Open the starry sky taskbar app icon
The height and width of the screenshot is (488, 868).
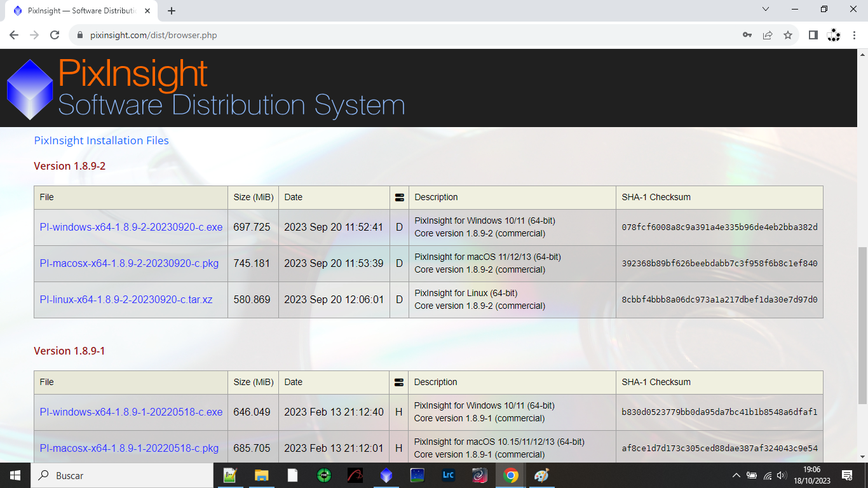pos(417,475)
